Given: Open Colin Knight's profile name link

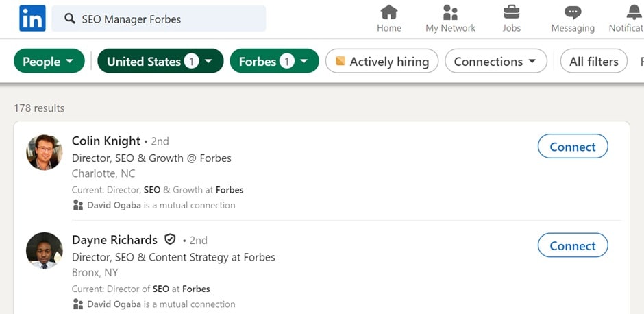Looking at the screenshot, I should pyautogui.click(x=106, y=141).
